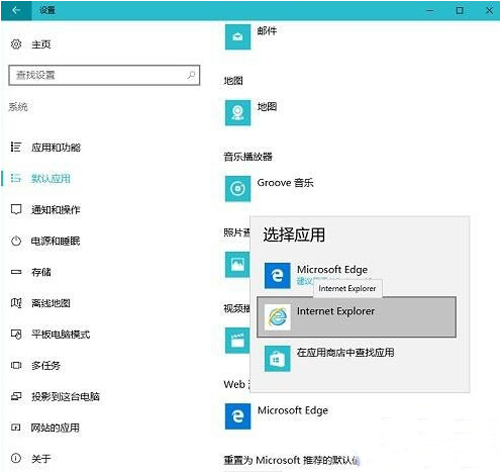The width and height of the screenshot is (500, 472).
Task: Click the Store bag icon in popup
Action: point(277,359)
